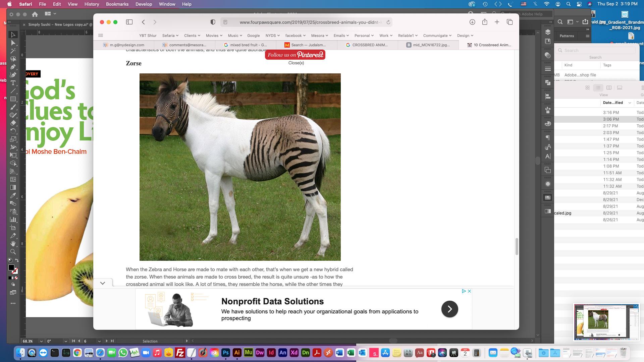Click Safari's Share icon
Viewport: 644px width, 362px height.
pos(485,22)
